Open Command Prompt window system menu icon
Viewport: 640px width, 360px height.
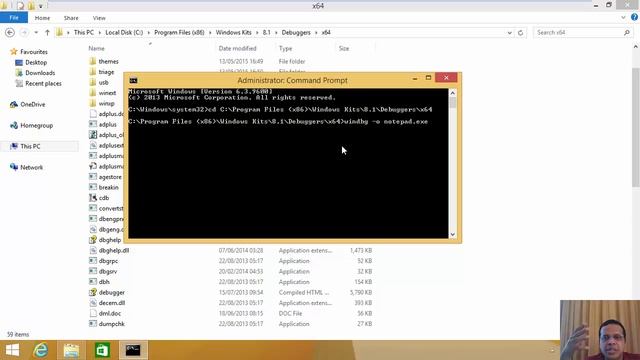(133, 80)
